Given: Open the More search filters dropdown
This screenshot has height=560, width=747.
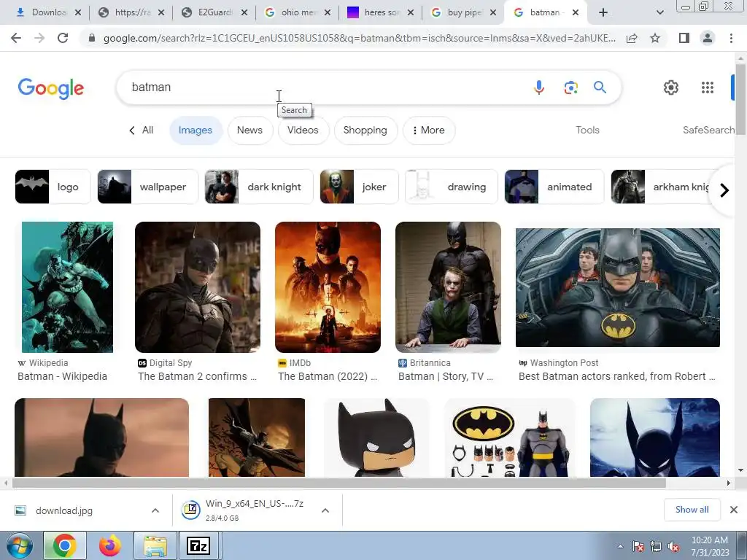Looking at the screenshot, I should tap(429, 131).
